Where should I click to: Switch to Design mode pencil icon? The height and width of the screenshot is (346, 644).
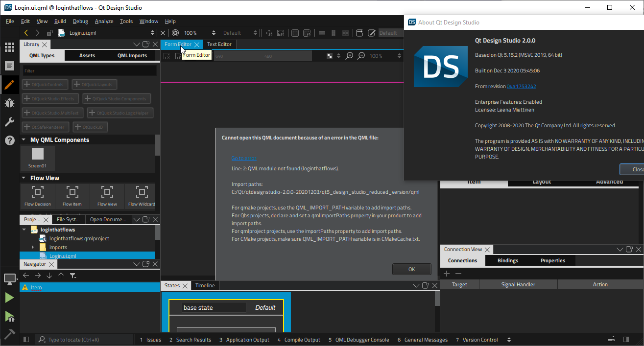coord(9,84)
